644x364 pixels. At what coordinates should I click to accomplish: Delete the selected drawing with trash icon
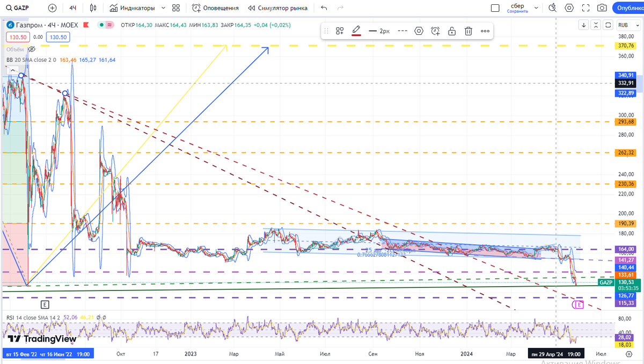click(469, 31)
